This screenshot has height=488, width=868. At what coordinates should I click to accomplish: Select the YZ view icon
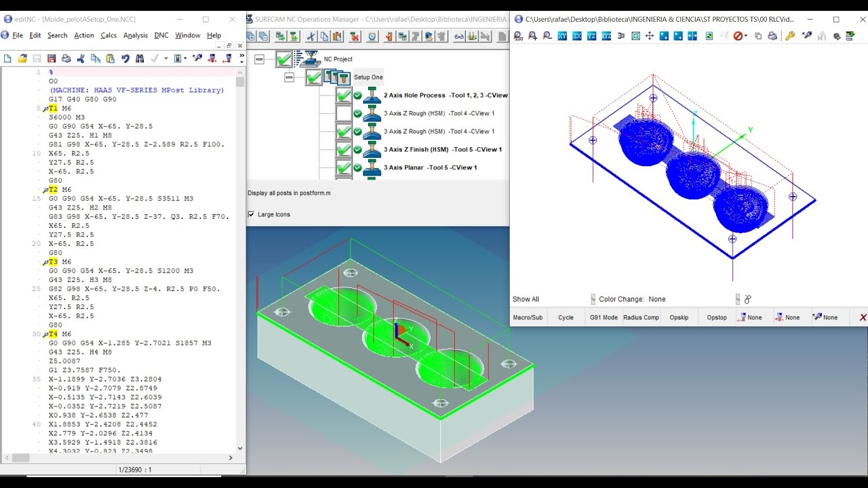591,37
